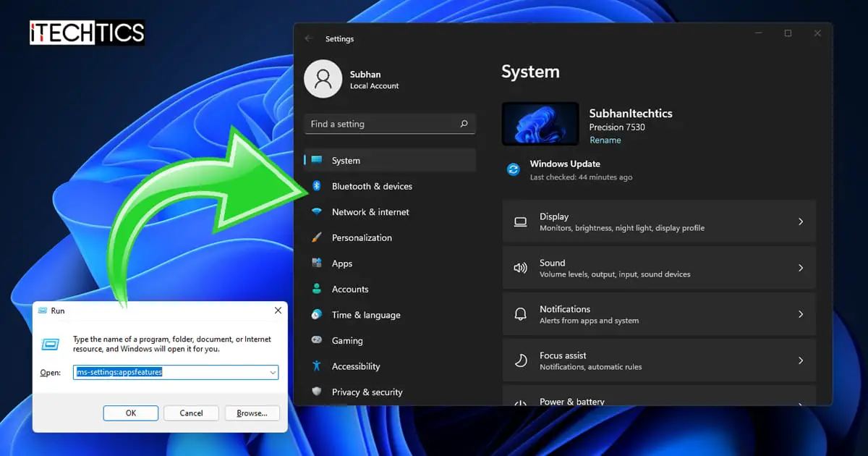This screenshot has height=456, width=868.
Task: Click the Bluetooth icon in Settings sidebar
Action: (x=317, y=186)
